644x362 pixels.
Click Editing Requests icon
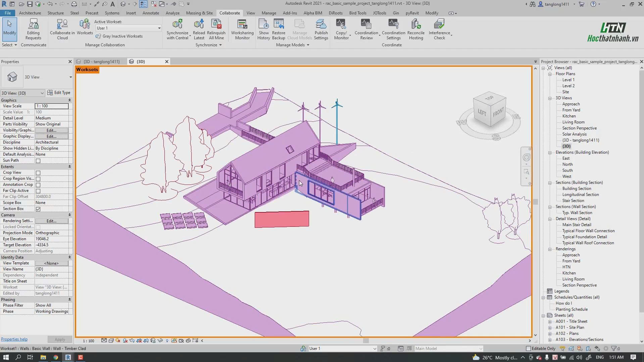click(x=33, y=24)
